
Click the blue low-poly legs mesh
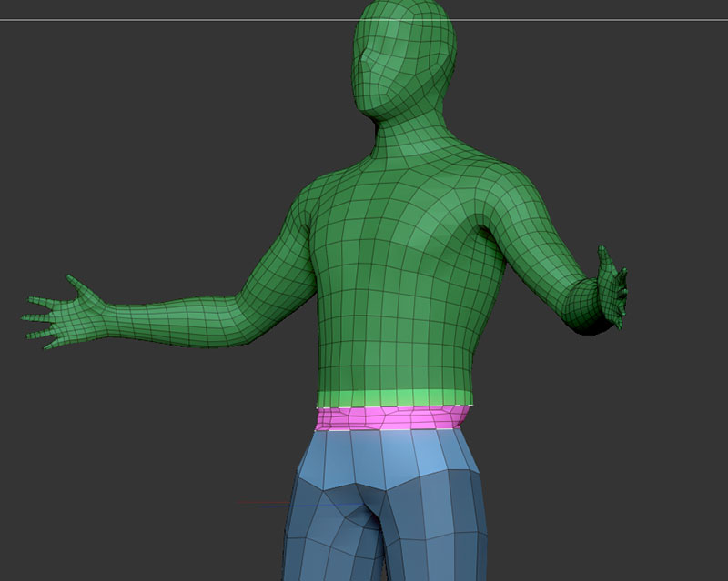[x=385, y=505]
